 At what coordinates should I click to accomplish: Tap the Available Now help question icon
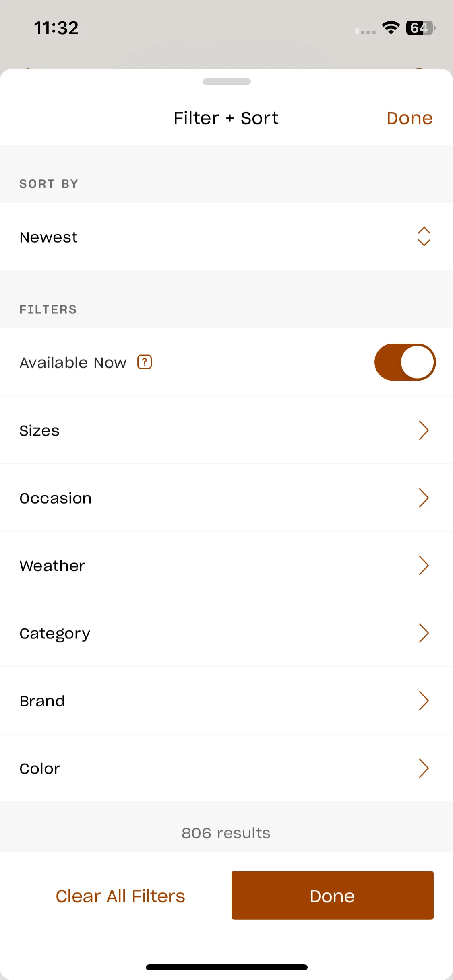tap(145, 362)
